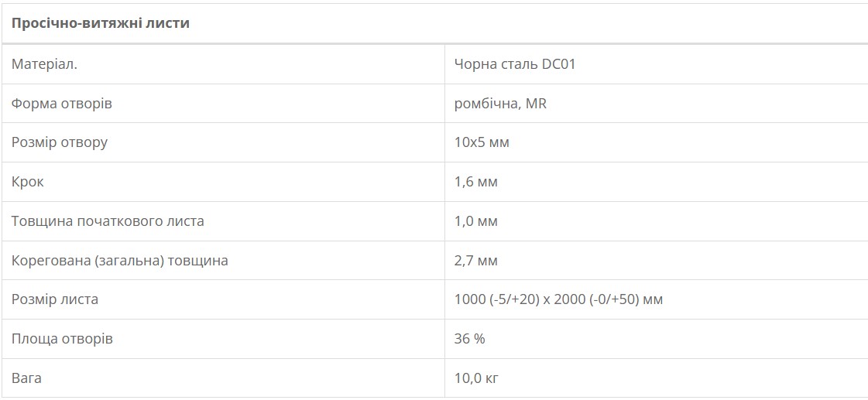Select the 'Крок' row label
This screenshot has height=400, width=868.
click(27, 182)
